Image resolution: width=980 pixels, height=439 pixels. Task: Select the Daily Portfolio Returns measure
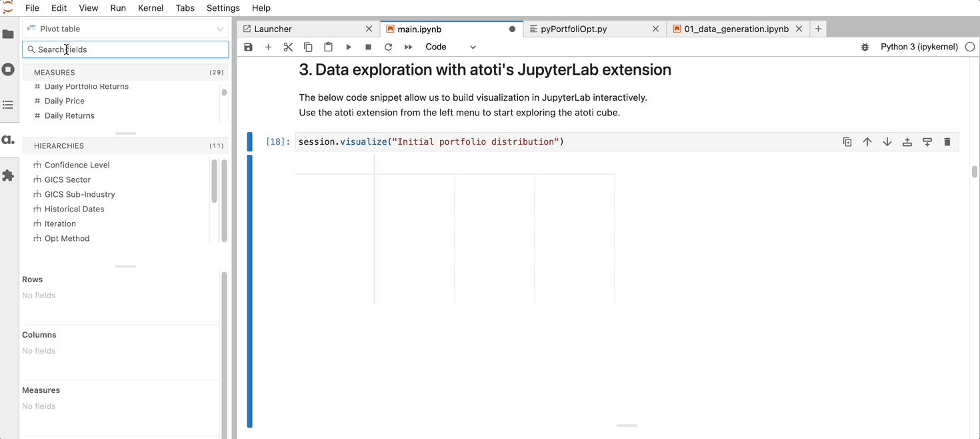(x=87, y=87)
